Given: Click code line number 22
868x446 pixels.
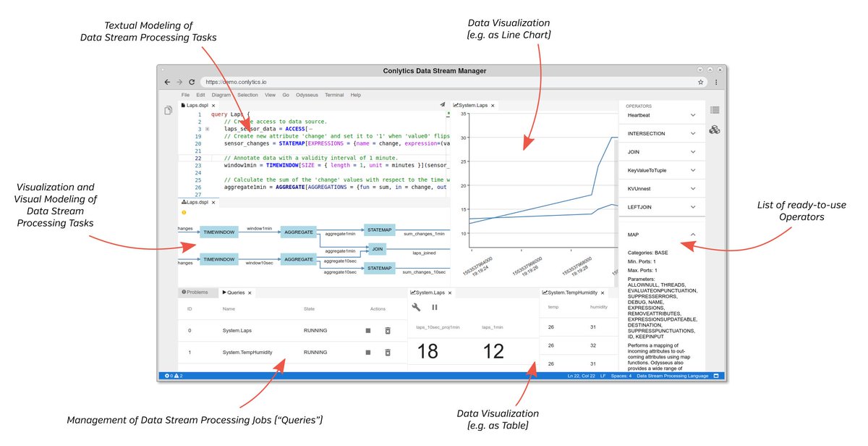Looking at the screenshot, I should 198,158.
